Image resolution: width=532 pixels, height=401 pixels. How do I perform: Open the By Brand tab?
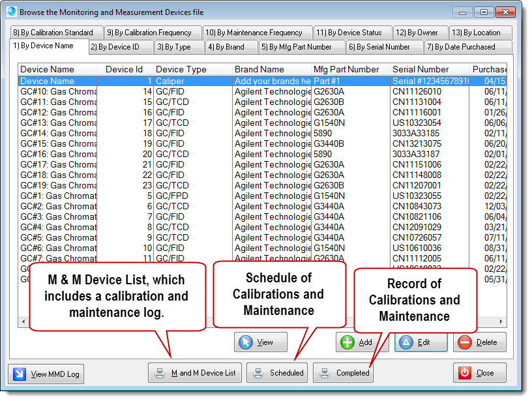231,46
